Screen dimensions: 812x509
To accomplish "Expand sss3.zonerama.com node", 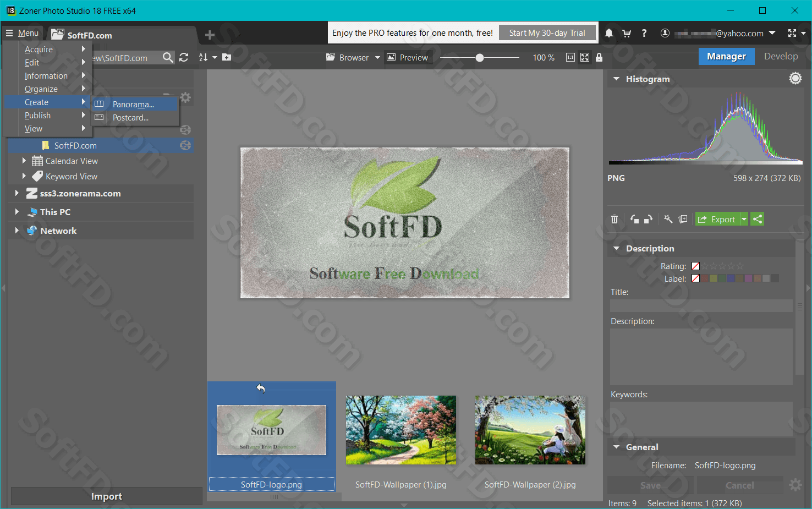I will (17, 193).
